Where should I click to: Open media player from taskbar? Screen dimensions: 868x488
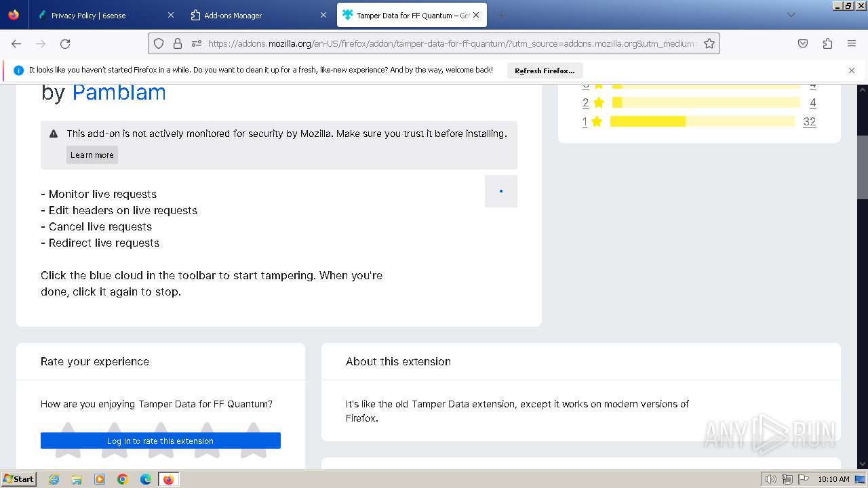point(100,479)
